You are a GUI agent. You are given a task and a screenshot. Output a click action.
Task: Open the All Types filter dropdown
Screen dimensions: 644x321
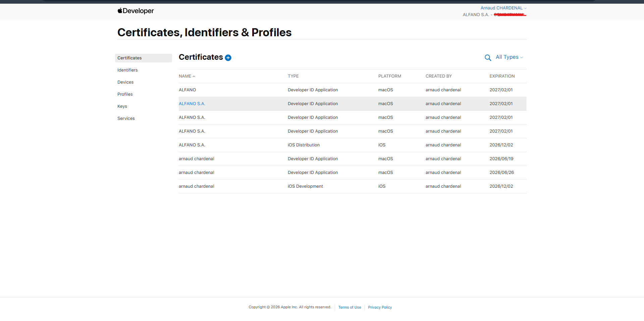click(509, 57)
